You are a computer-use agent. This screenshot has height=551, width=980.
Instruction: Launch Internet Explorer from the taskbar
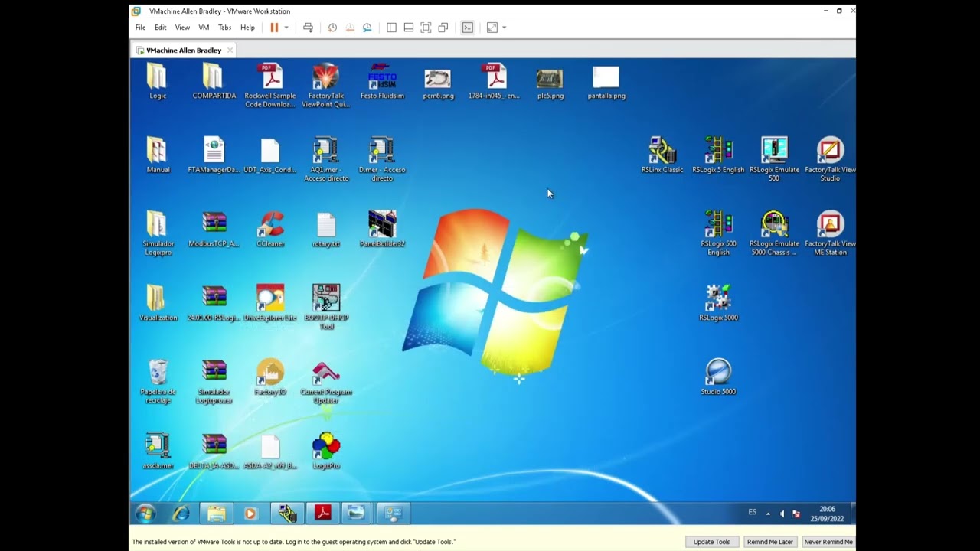click(x=181, y=514)
